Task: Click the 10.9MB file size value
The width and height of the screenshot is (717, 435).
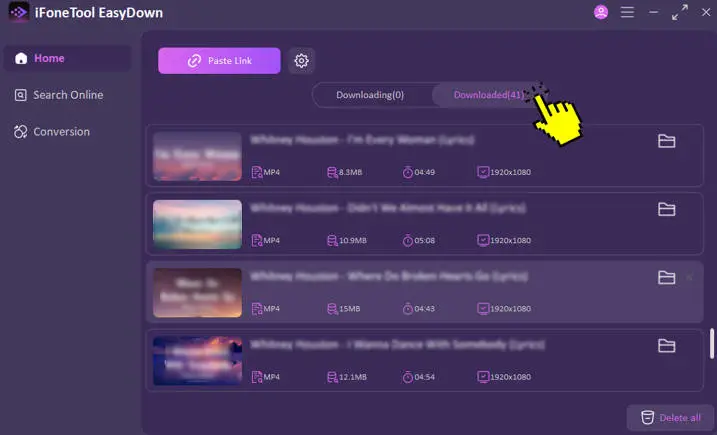Action: [353, 241]
